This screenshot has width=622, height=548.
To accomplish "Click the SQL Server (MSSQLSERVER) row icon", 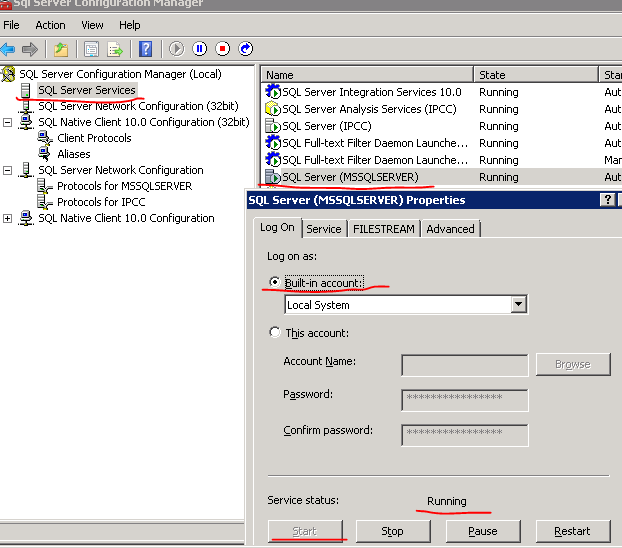I will coord(273,177).
